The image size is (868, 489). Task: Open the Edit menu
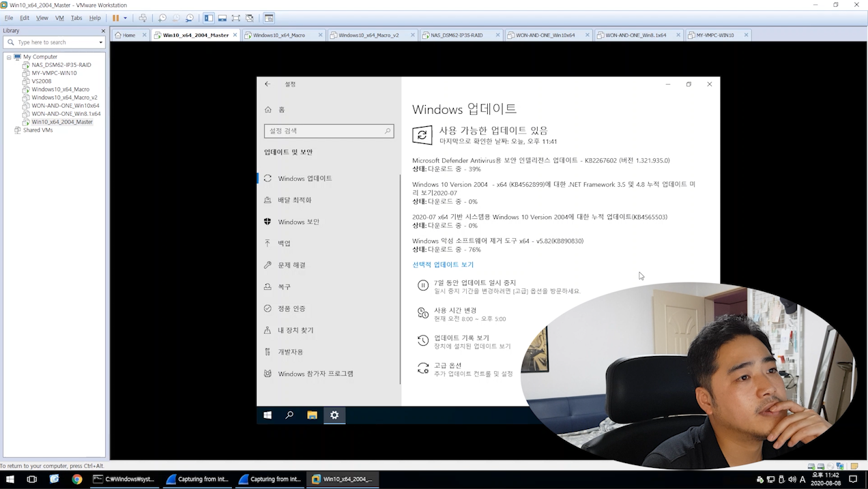pyautogui.click(x=25, y=18)
